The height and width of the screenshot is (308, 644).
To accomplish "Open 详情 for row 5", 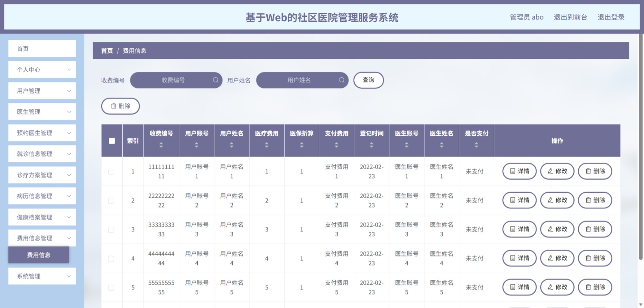I will tap(519, 287).
